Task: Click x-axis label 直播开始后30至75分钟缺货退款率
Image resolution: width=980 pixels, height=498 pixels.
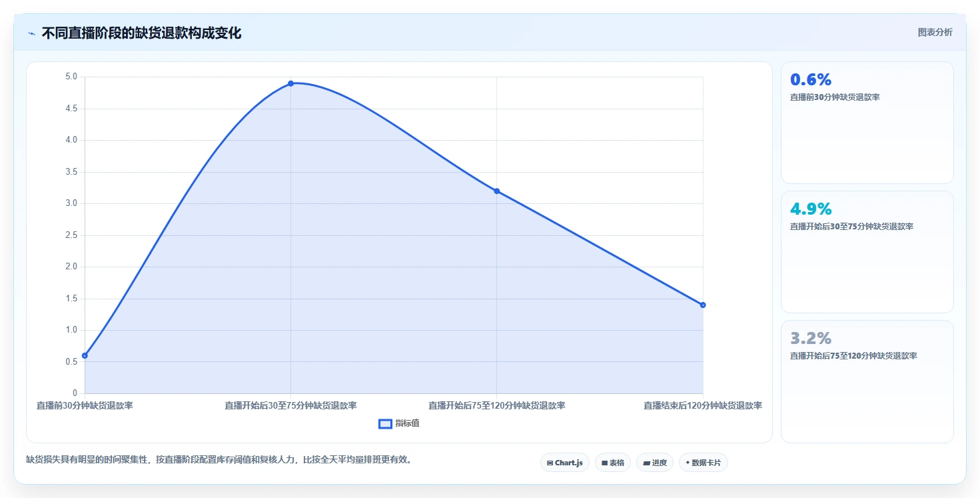Action: click(x=291, y=405)
